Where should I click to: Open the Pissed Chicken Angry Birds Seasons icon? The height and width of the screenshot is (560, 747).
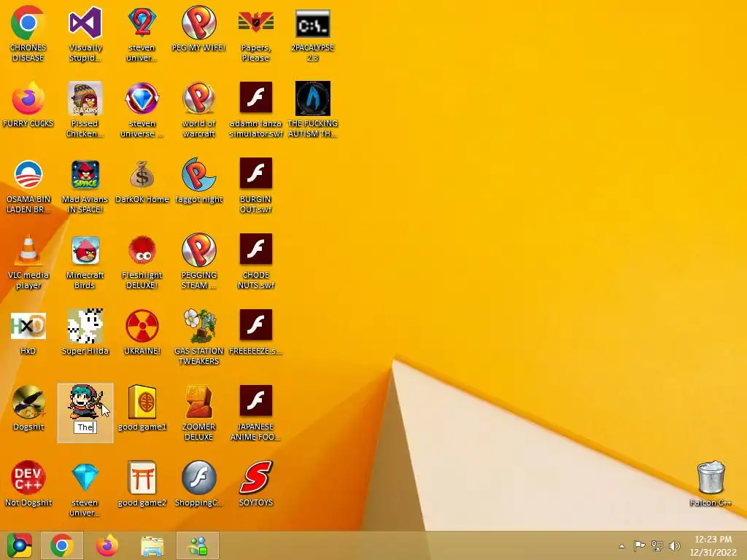point(85,98)
